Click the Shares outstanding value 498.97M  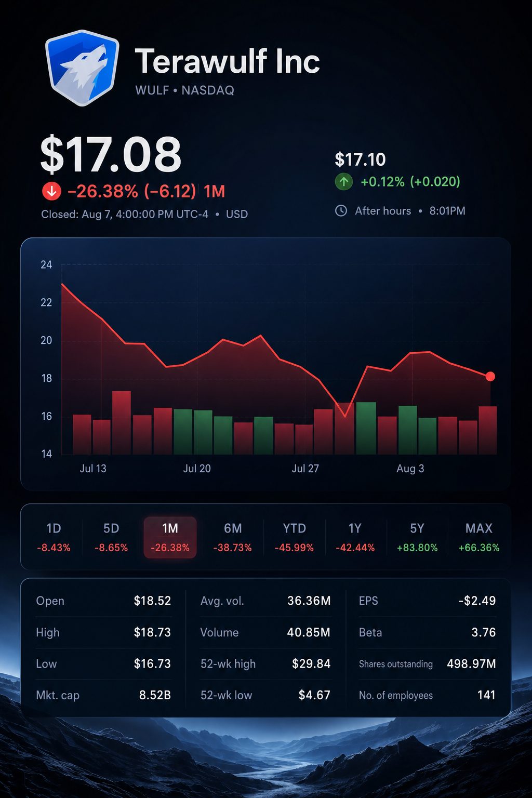[471, 664]
